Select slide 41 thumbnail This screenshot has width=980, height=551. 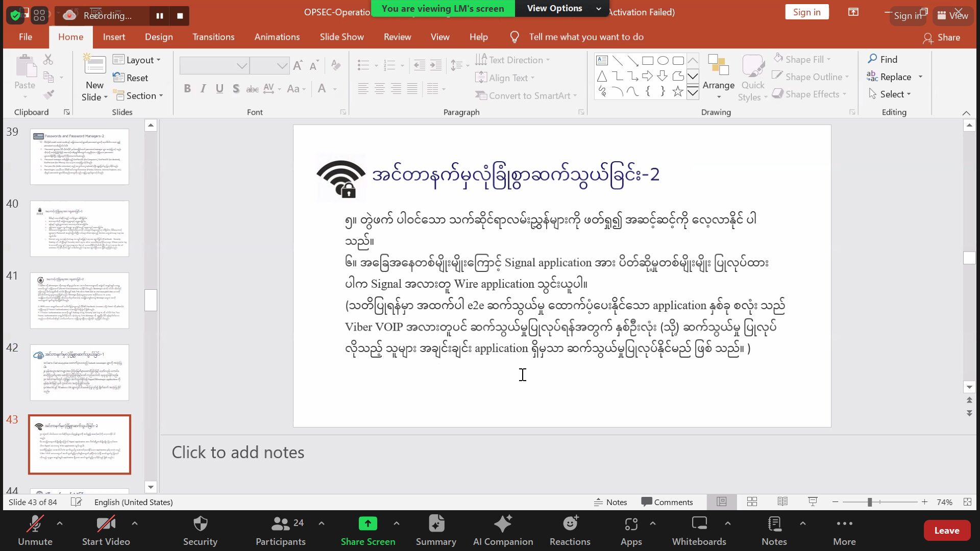coord(80,300)
